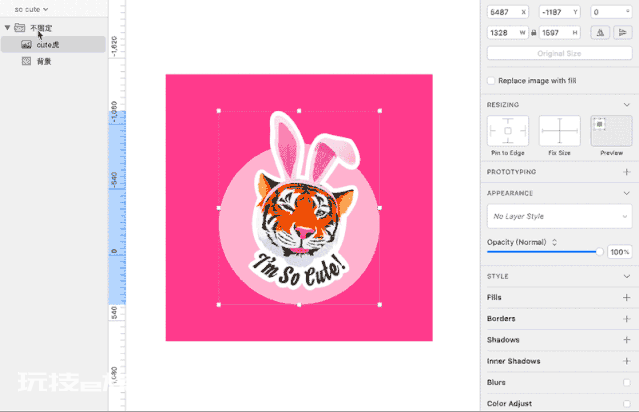The width and height of the screenshot is (639, 412).
Task: Select the cute虎 image layer
Action: pos(53,45)
